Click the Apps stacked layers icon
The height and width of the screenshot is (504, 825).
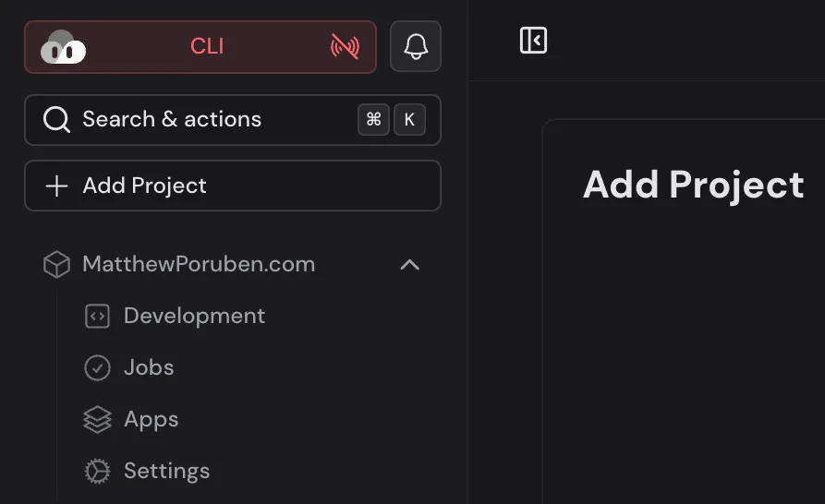point(97,420)
